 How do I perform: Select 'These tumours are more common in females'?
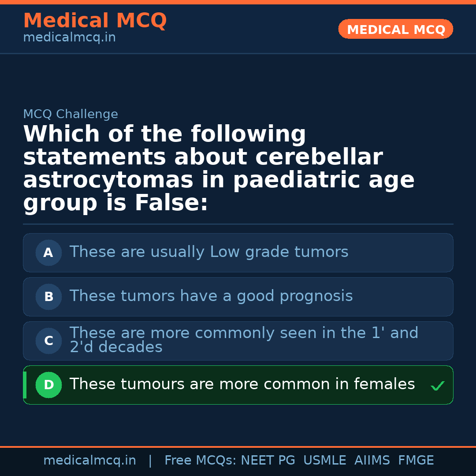pos(242,384)
